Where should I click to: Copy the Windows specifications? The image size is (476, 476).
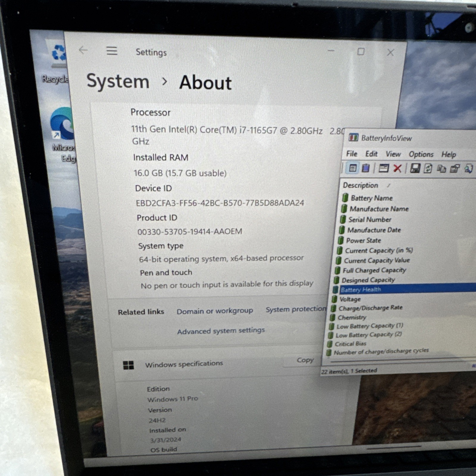click(x=305, y=360)
